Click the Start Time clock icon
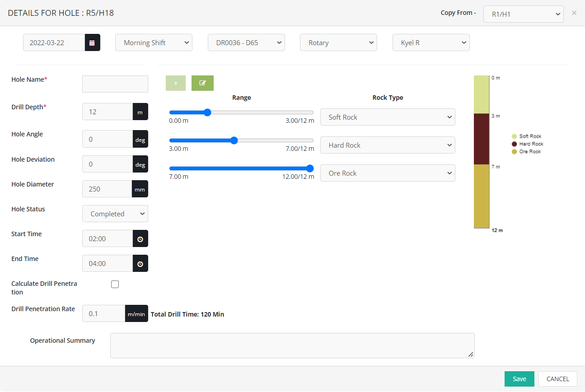The width and height of the screenshot is (585, 392). pyautogui.click(x=140, y=239)
